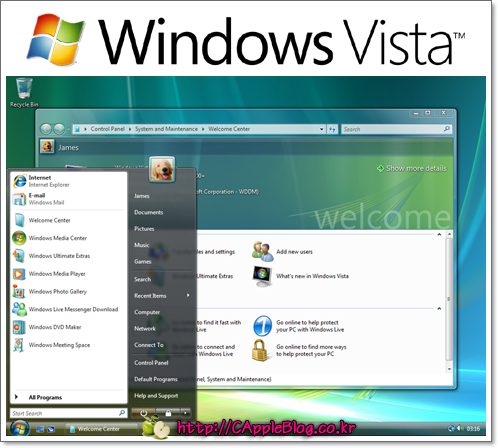Click the Internet Explorer icon in Start menu
Viewport: 498px width, 448px height.
pos(19,181)
